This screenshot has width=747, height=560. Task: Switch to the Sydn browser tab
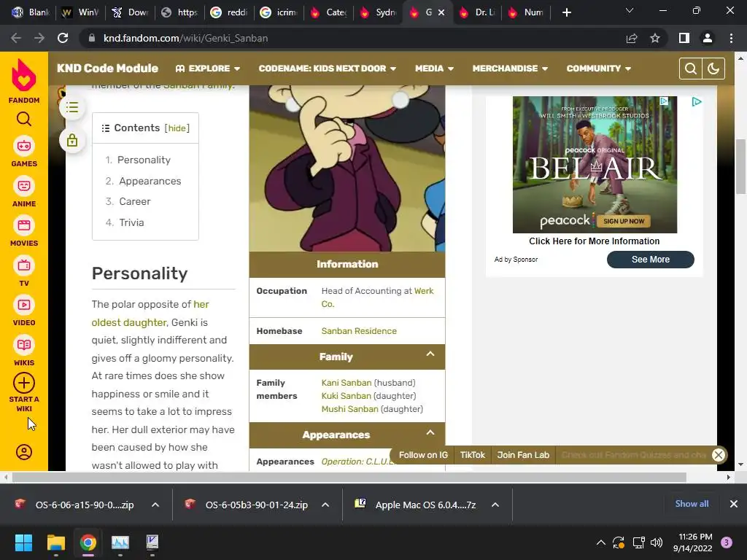[x=379, y=12]
